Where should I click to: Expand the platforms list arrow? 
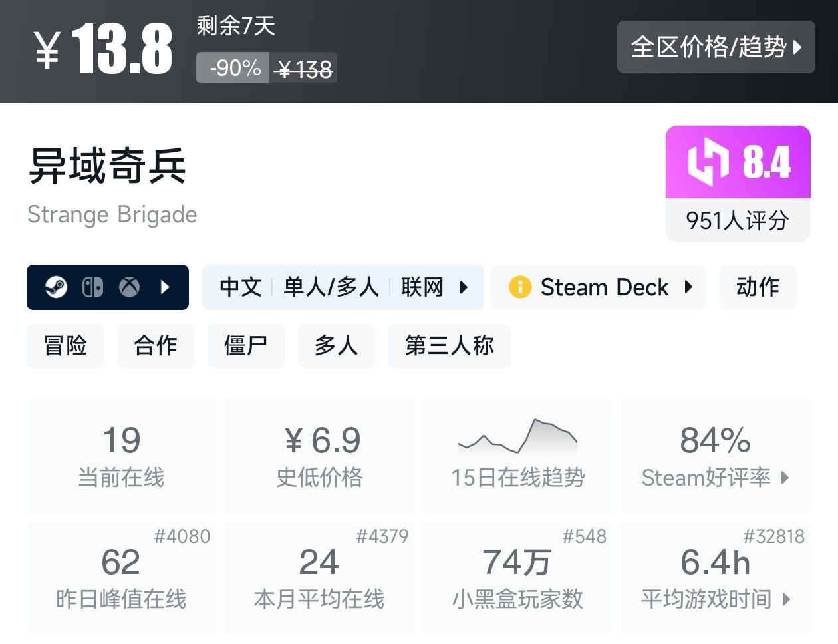pyautogui.click(x=166, y=287)
